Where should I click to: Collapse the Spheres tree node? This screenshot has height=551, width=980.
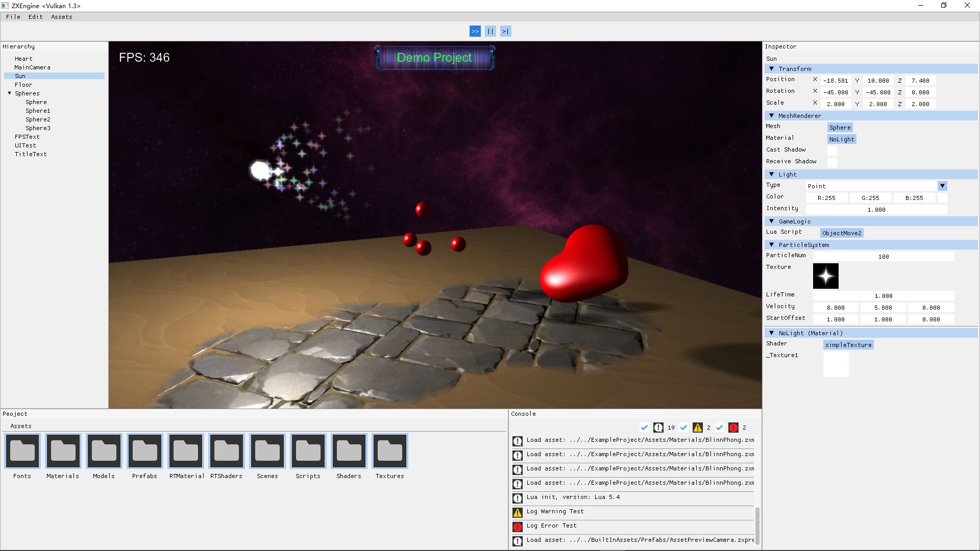click(x=9, y=93)
